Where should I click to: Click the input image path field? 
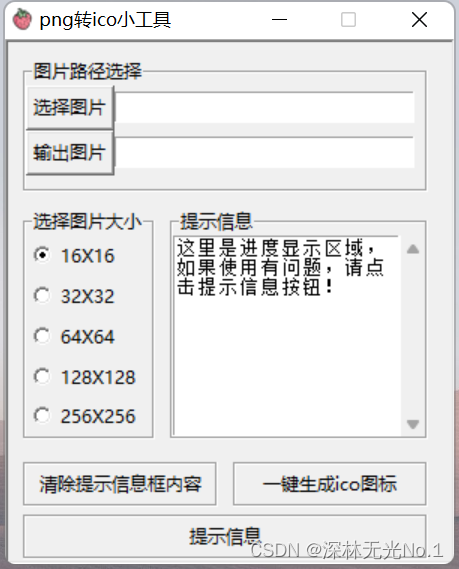265,107
